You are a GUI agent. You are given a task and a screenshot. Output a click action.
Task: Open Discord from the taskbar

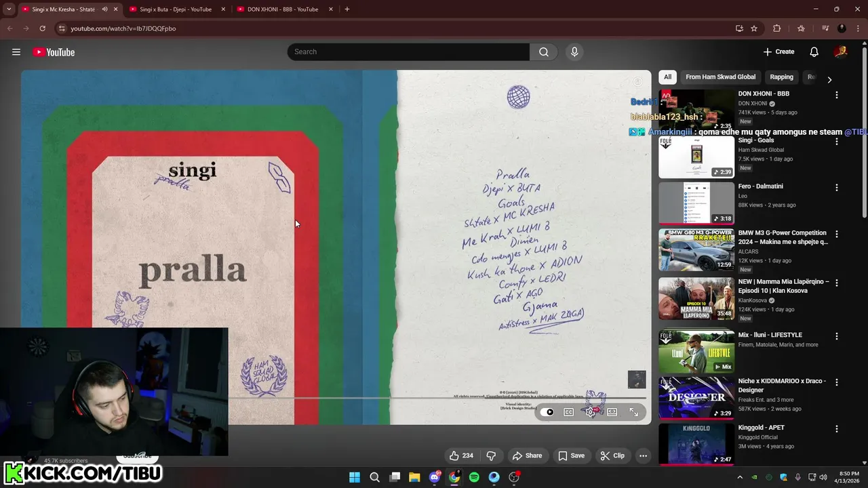point(435,477)
